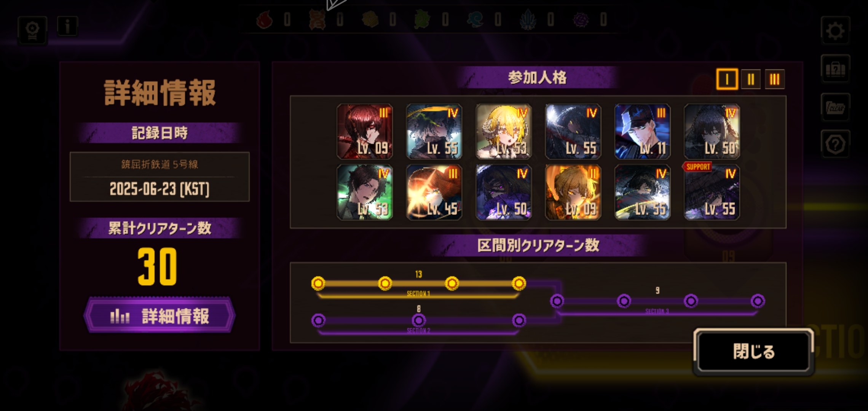Click the red wrath sin icon
Viewport: 868px width, 411px height.
pyautogui.click(x=265, y=19)
